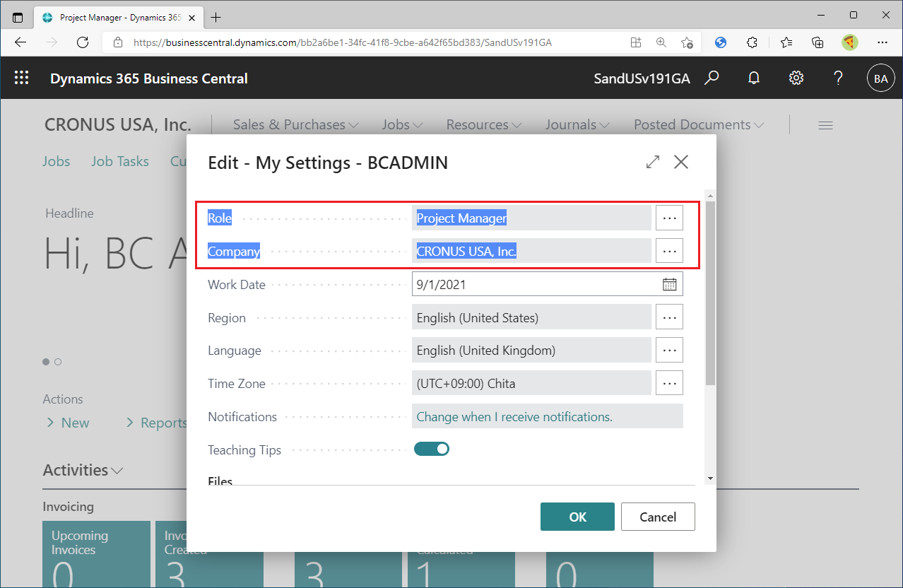The height and width of the screenshot is (588, 903).
Task: Select the Job Tasks navigation item
Action: click(x=120, y=161)
